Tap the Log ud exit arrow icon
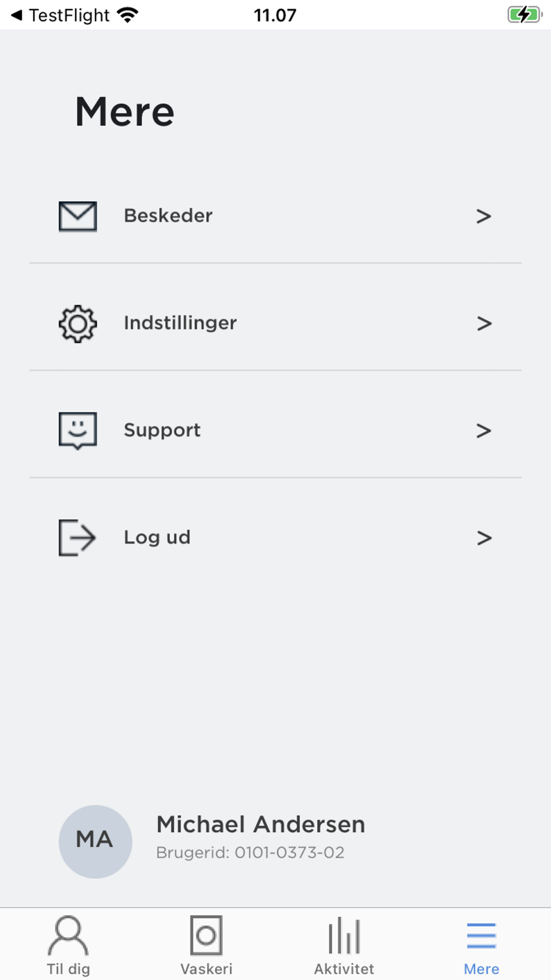 (x=77, y=537)
